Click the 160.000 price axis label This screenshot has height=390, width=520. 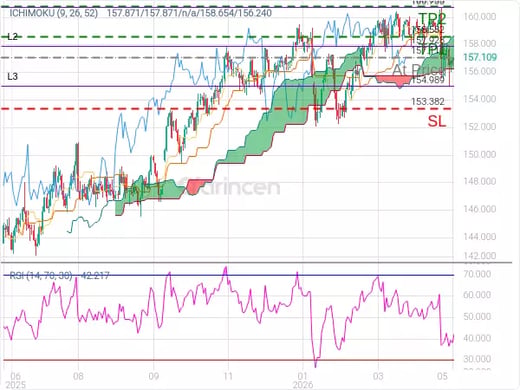(x=480, y=17)
